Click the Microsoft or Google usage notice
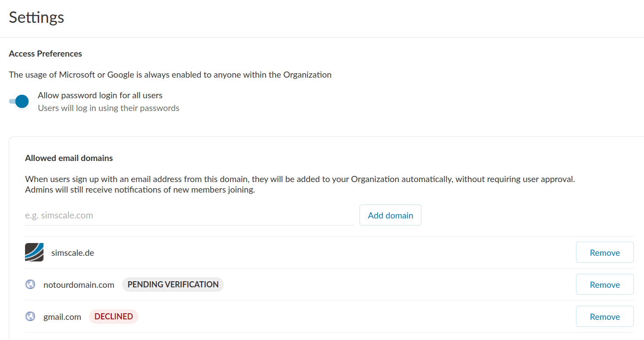The image size is (644, 340). pyautogui.click(x=170, y=75)
